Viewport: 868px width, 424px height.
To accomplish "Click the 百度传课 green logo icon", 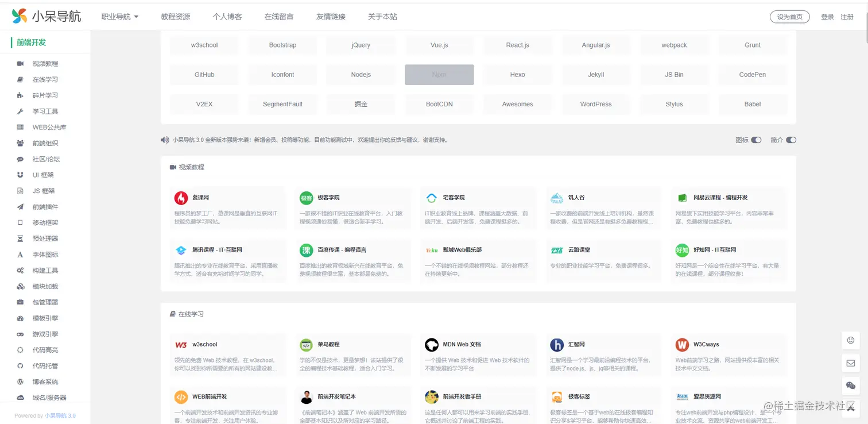I will pos(306,250).
